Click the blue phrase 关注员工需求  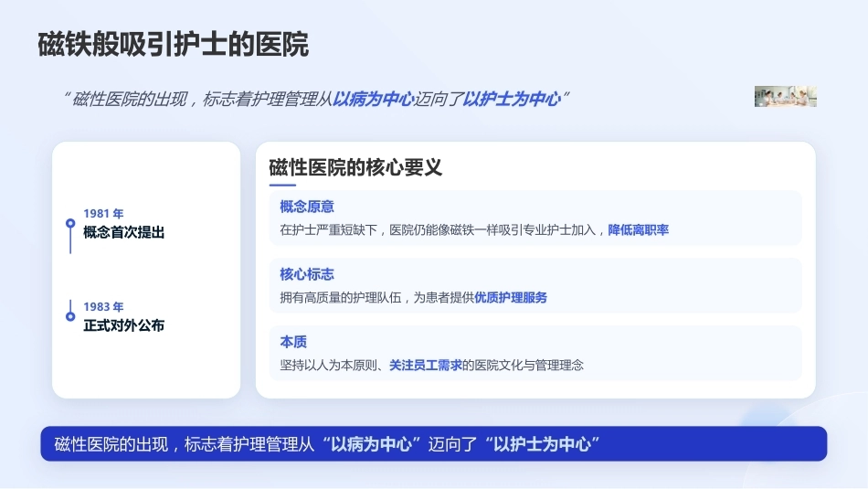425,365
